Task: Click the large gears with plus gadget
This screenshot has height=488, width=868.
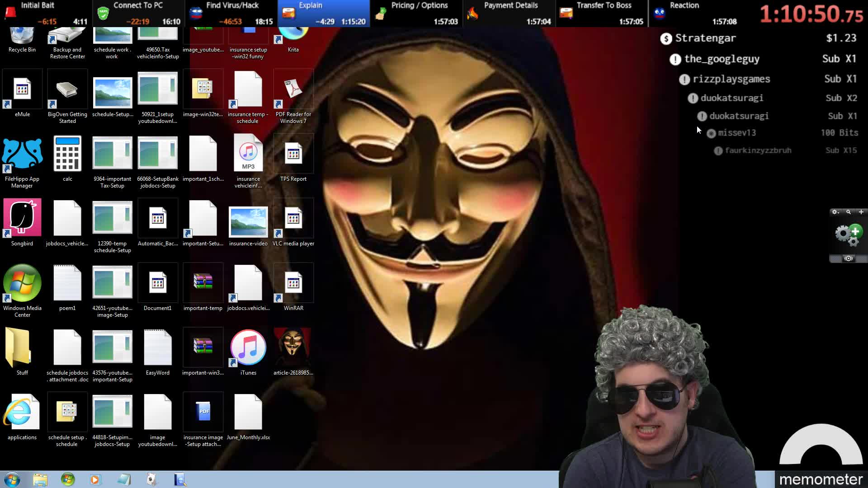Action: point(849,235)
